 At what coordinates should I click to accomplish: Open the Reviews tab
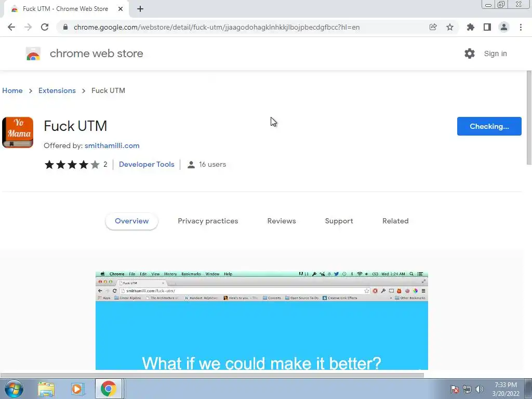[x=282, y=221]
